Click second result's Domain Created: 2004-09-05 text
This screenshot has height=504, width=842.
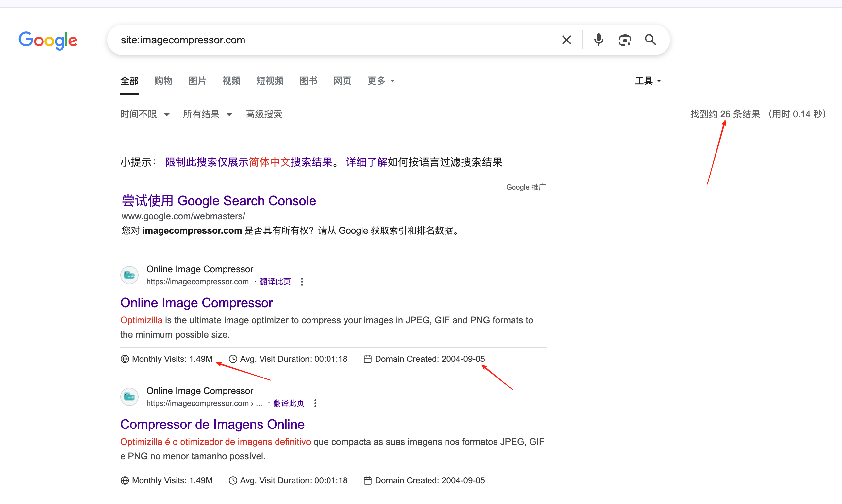pos(429,480)
